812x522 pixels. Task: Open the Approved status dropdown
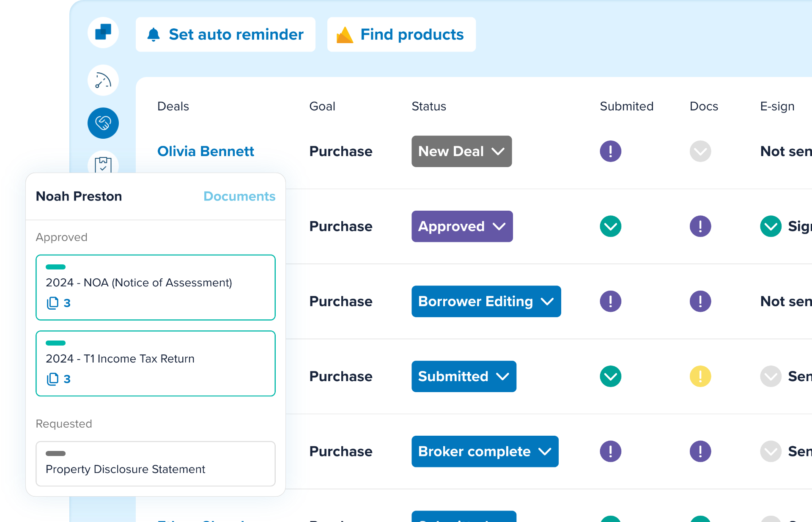click(x=462, y=226)
